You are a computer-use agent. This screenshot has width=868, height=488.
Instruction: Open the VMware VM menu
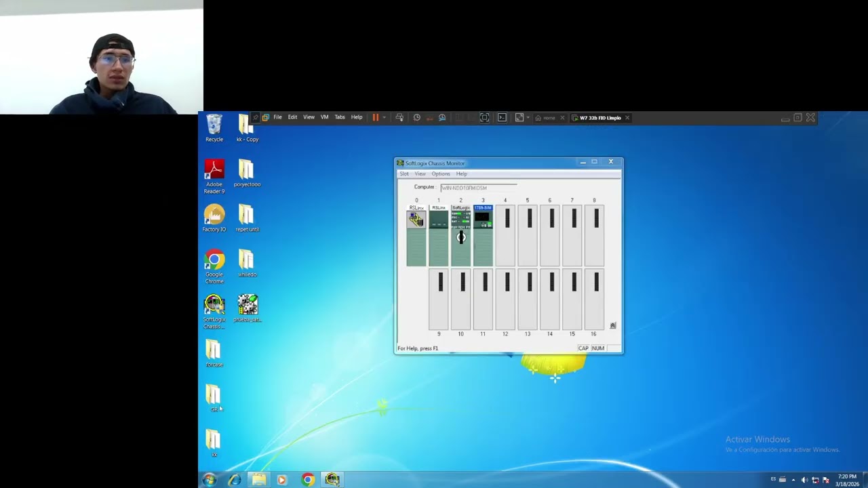coord(324,117)
